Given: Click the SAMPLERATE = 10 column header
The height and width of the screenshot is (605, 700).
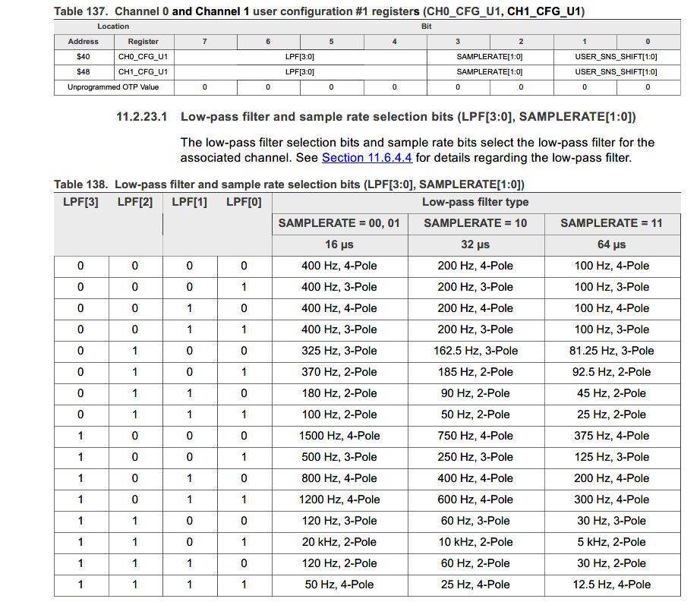Looking at the screenshot, I should click(x=476, y=223).
